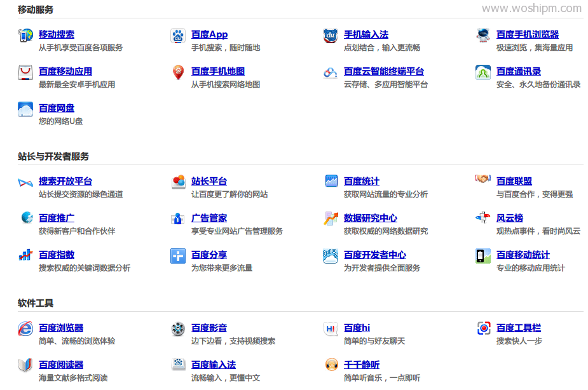Go to the 站长平台 link
The height and width of the screenshot is (390, 588).
click(209, 181)
